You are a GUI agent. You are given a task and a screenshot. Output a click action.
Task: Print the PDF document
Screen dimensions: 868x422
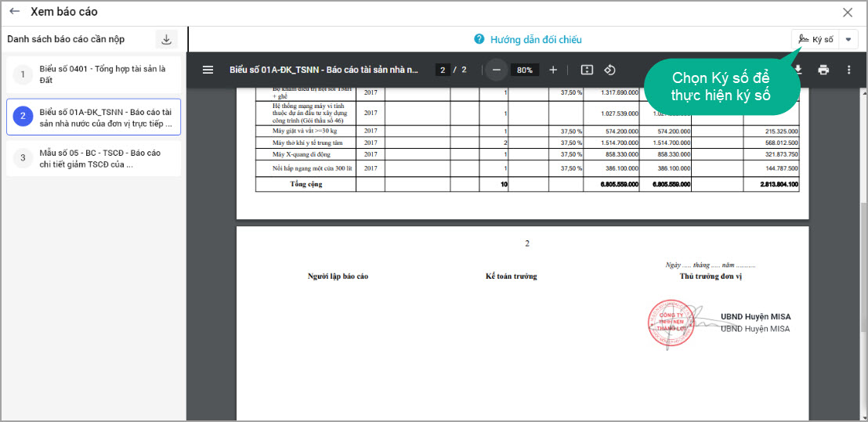coord(823,70)
